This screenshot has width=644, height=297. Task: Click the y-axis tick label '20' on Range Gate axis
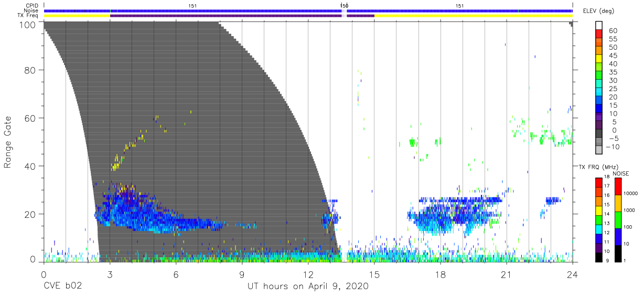(31, 214)
